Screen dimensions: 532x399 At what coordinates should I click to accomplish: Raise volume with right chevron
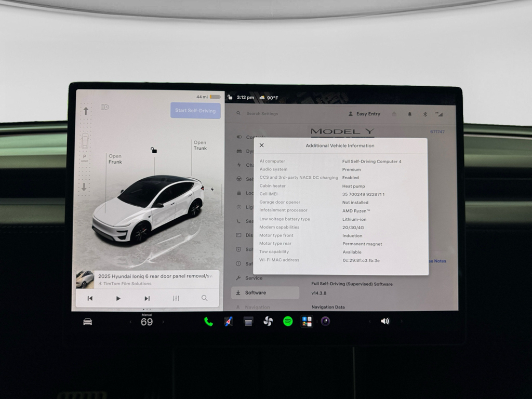(402, 321)
